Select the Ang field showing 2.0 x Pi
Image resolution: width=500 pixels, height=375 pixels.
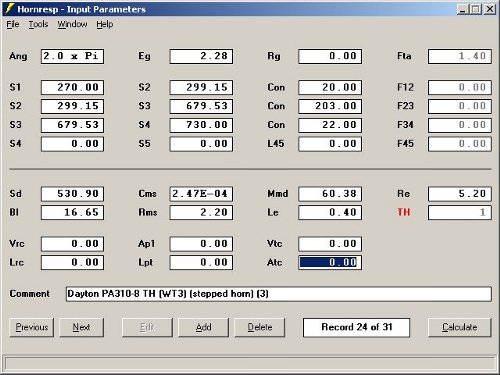pyautogui.click(x=72, y=56)
